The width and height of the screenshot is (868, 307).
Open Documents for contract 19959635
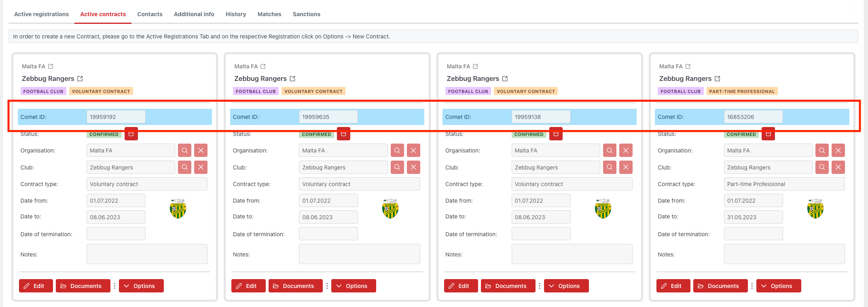(x=295, y=286)
